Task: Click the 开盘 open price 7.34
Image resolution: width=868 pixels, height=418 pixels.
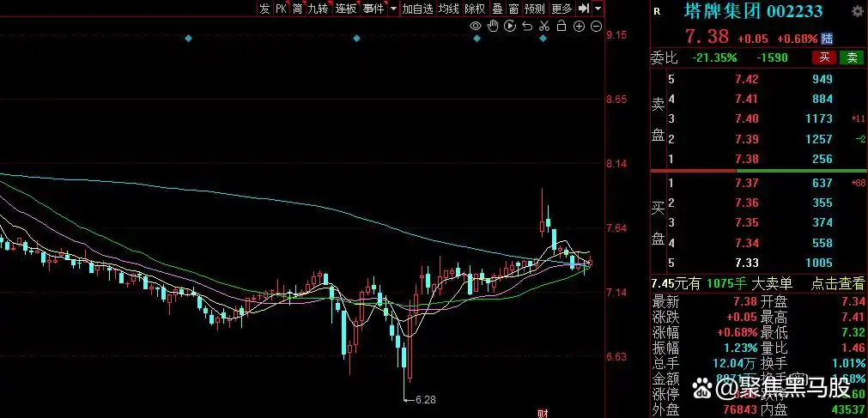Action: (x=853, y=302)
